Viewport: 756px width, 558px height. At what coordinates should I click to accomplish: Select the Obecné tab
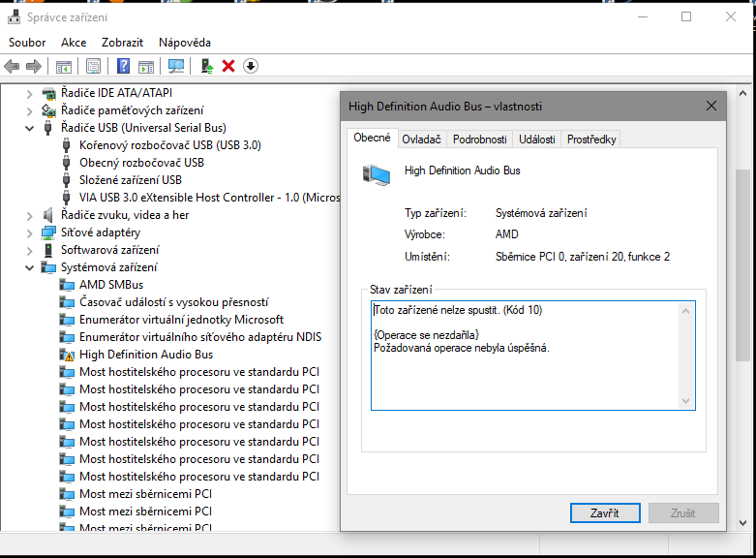pyautogui.click(x=373, y=139)
